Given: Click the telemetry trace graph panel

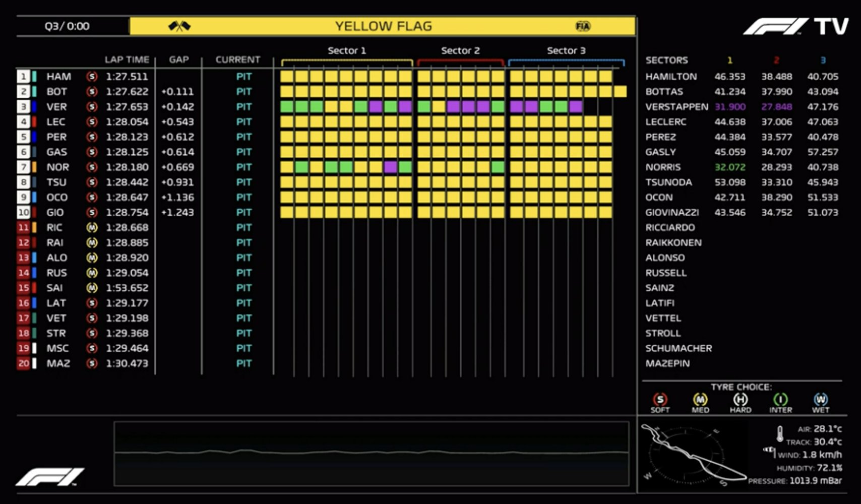Looking at the screenshot, I should (x=372, y=454).
